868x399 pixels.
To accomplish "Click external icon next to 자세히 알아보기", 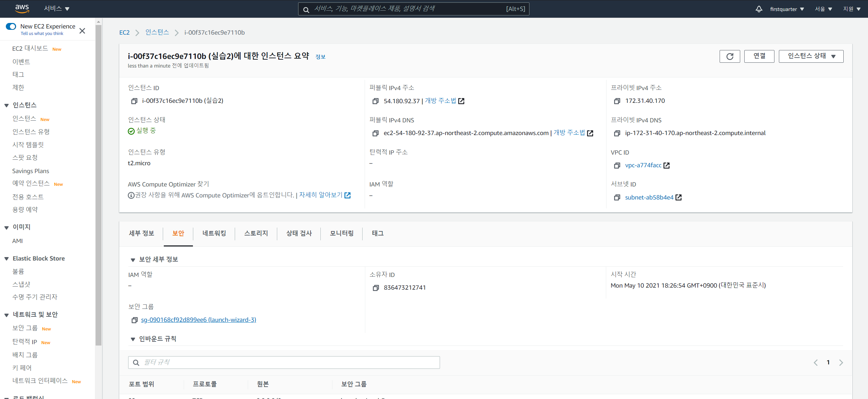I will (x=347, y=195).
